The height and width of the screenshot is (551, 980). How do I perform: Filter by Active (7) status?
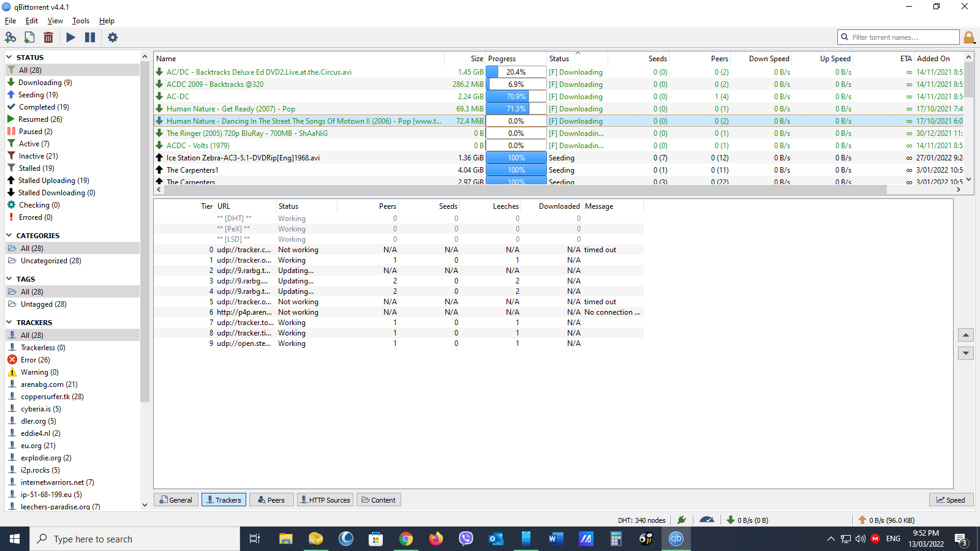(x=73, y=144)
